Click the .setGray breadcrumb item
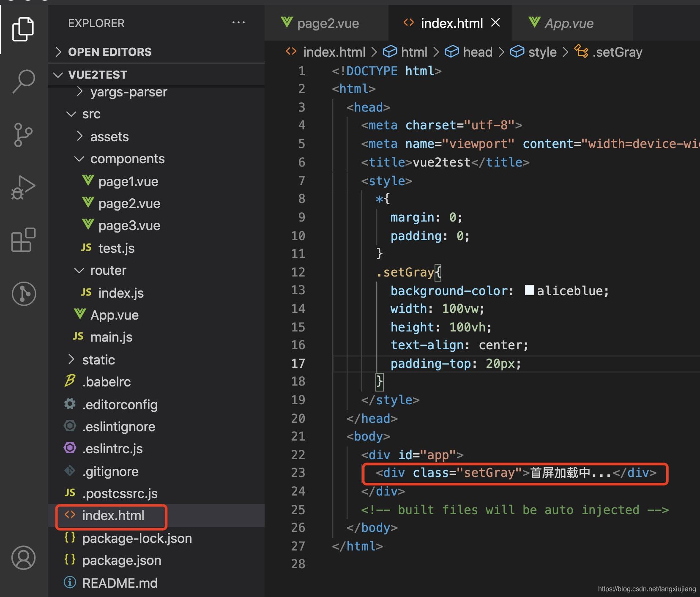This screenshot has width=700, height=597. [x=617, y=52]
